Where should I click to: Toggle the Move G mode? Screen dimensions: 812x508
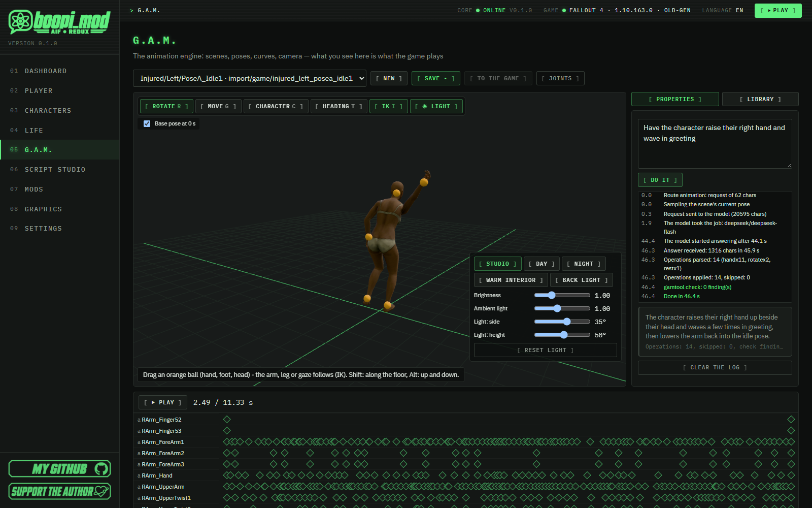coord(218,106)
